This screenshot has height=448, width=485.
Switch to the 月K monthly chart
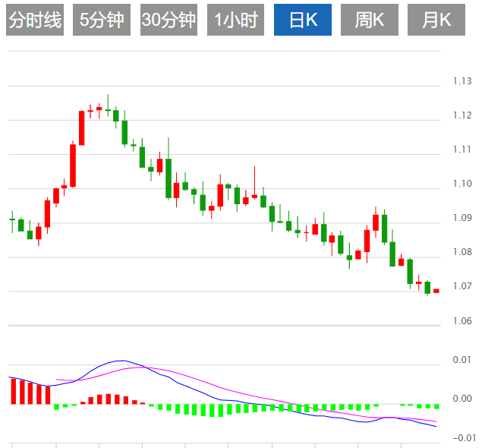(x=436, y=20)
